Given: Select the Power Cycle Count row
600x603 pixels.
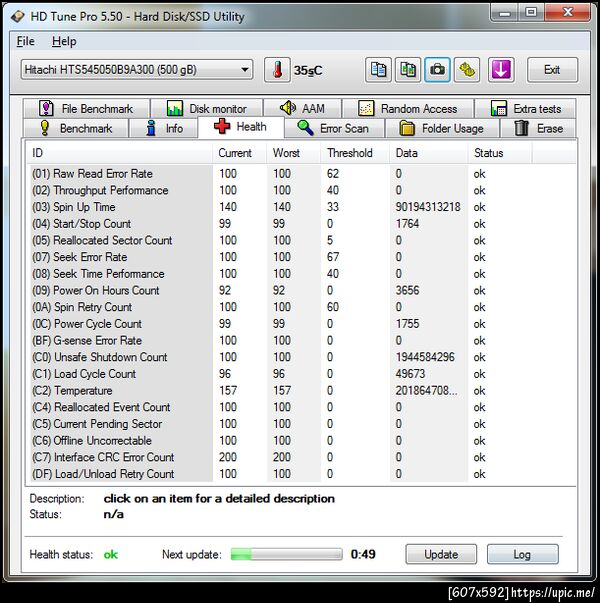Looking at the screenshot, I should click(x=301, y=324).
